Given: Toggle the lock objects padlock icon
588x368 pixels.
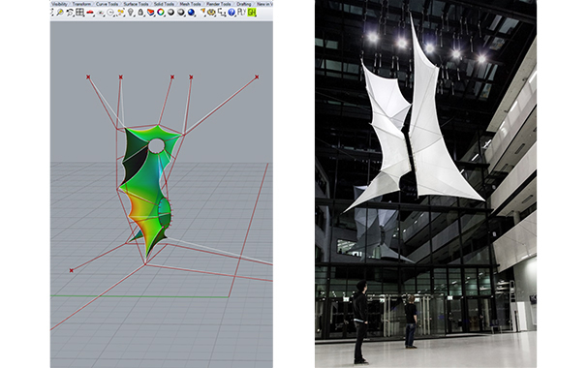Looking at the screenshot, I should coord(140,13).
